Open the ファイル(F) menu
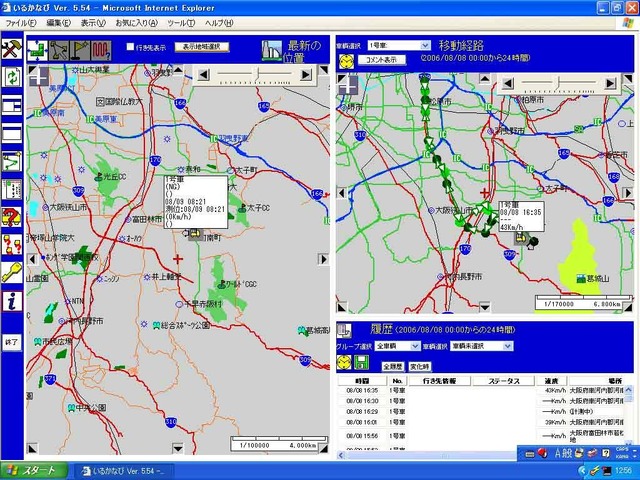640x480 pixels. coord(20,23)
